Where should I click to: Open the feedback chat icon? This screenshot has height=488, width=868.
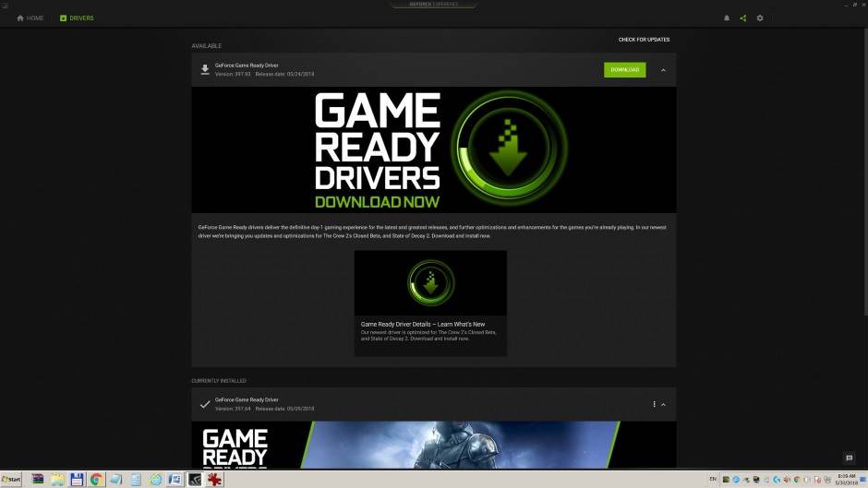click(850, 458)
